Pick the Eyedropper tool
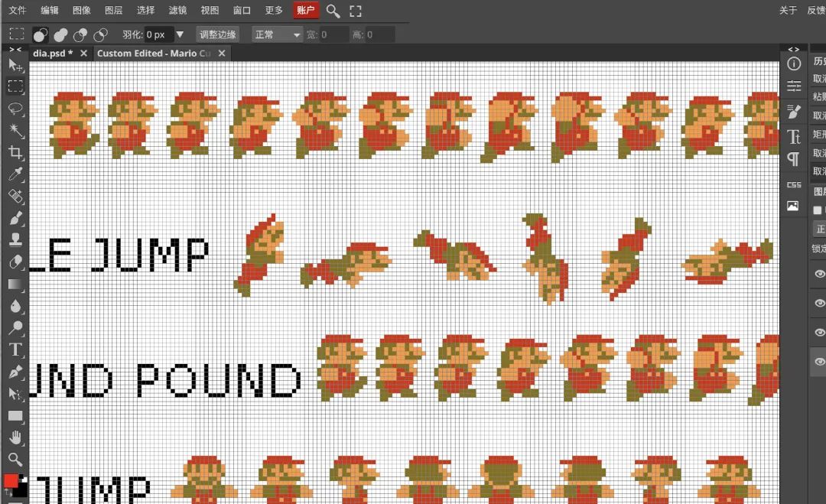826x504 pixels. tap(15, 174)
